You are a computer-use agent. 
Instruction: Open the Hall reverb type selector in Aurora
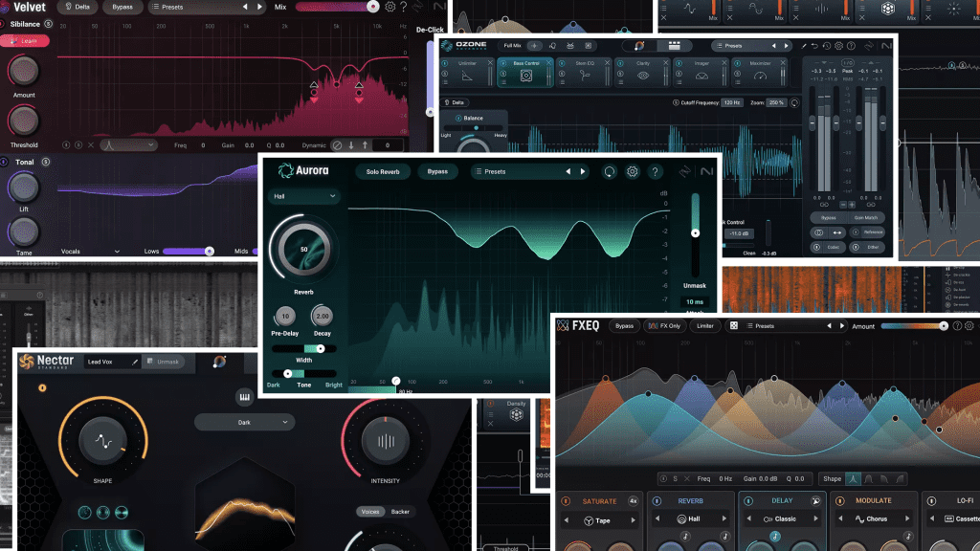[303, 194]
